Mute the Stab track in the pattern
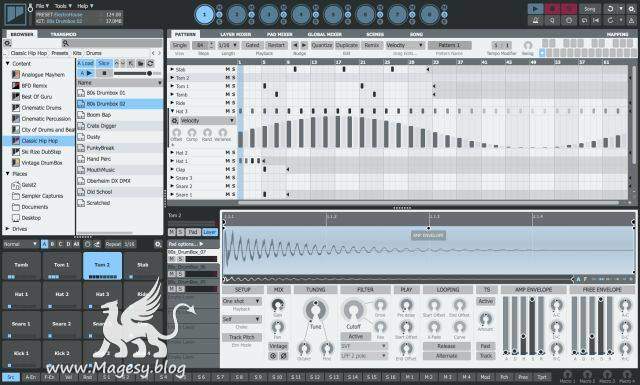The width and height of the screenshot is (640, 385). pos(227,69)
